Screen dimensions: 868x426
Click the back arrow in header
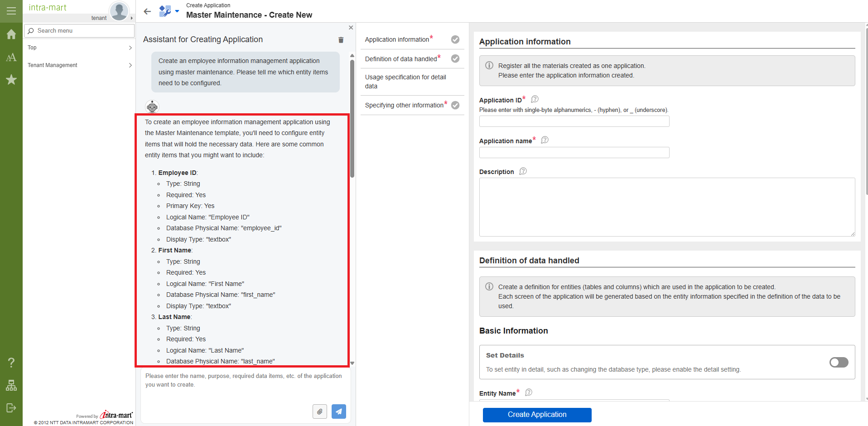(147, 11)
